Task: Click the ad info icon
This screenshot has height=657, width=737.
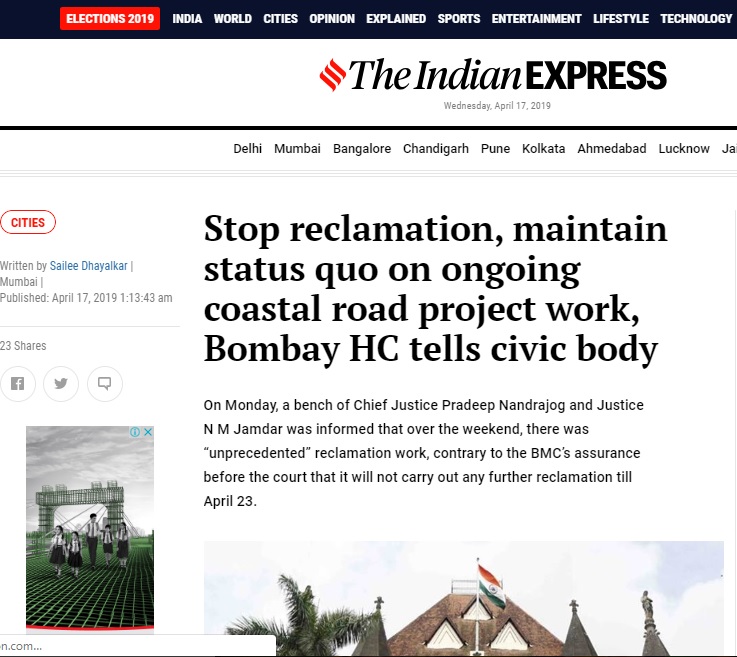Action: pyautogui.click(x=135, y=432)
